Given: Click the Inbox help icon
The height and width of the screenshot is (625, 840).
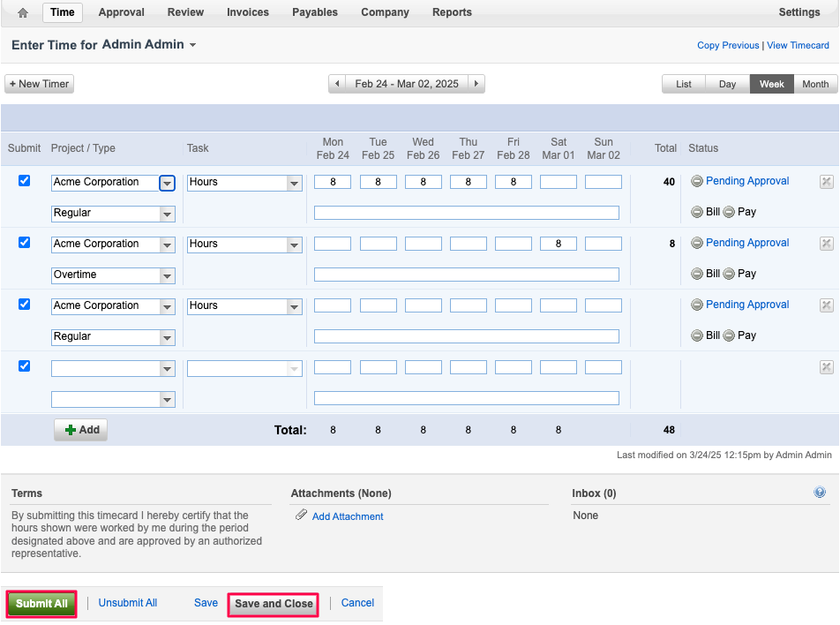Looking at the screenshot, I should [820, 492].
